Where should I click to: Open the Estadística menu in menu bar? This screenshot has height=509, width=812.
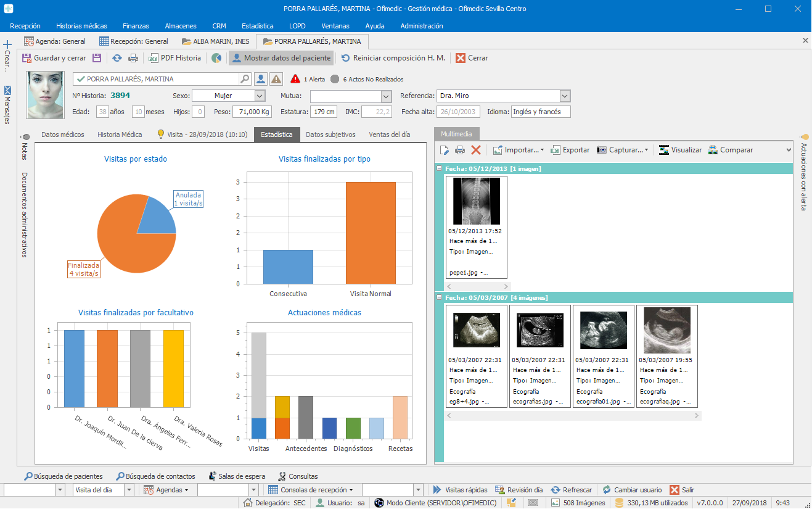coord(257,26)
